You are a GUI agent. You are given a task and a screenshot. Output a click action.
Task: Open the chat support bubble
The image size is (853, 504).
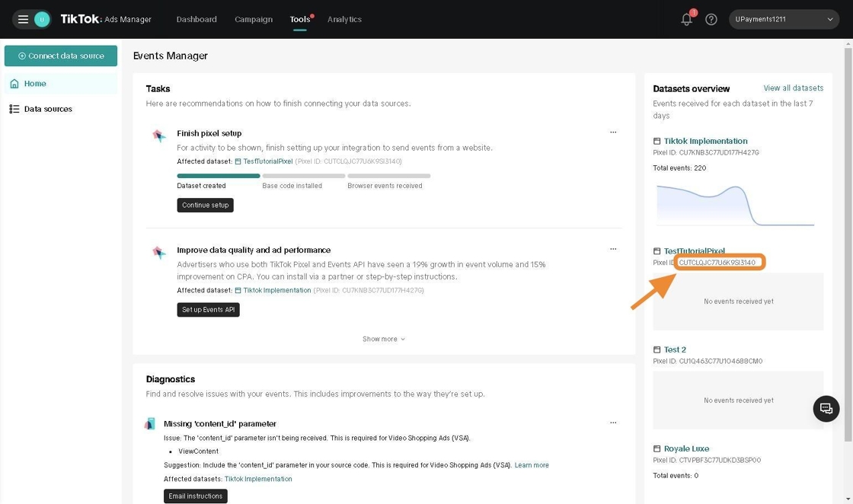pyautogui.click(x=826, y=409)
